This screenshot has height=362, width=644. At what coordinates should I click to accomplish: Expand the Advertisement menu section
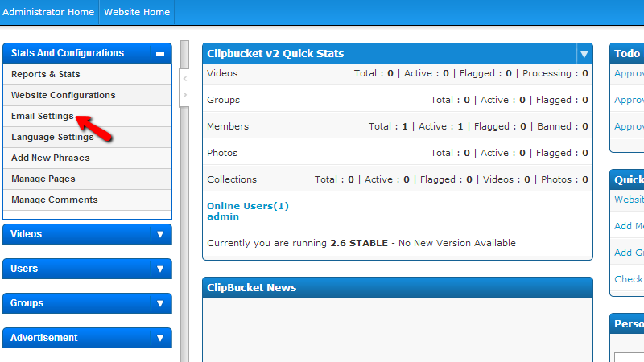(x=87, y=338)
